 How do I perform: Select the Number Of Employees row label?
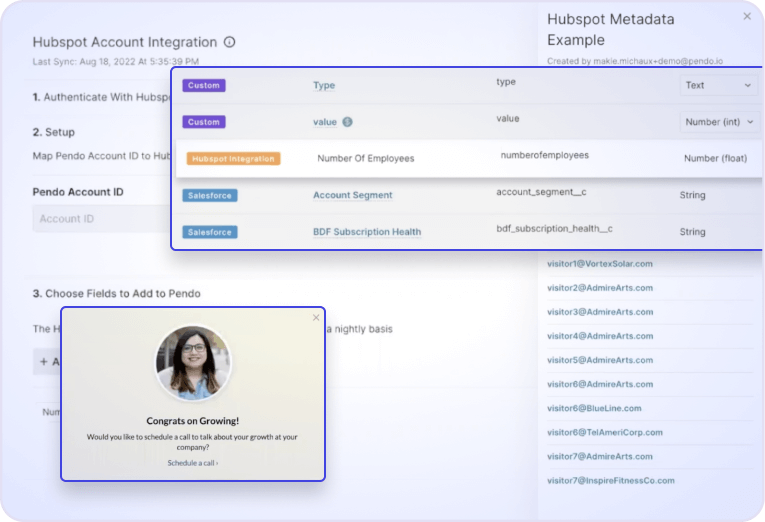click(x=366, y=158)
